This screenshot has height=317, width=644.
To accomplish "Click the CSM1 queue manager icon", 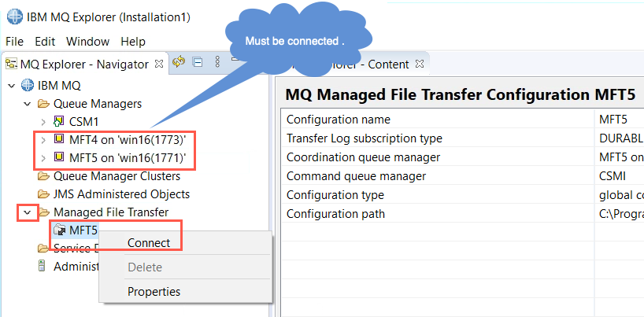I will click(x=59, y=122).
